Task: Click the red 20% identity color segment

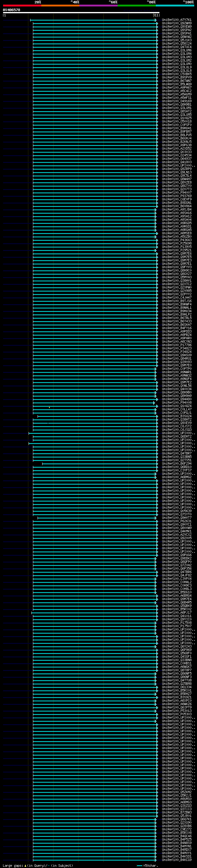Action: [22, 6]
